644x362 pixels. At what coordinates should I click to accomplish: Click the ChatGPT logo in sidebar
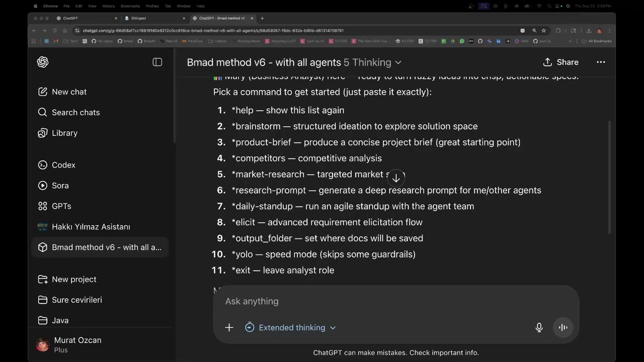point(43,62)
